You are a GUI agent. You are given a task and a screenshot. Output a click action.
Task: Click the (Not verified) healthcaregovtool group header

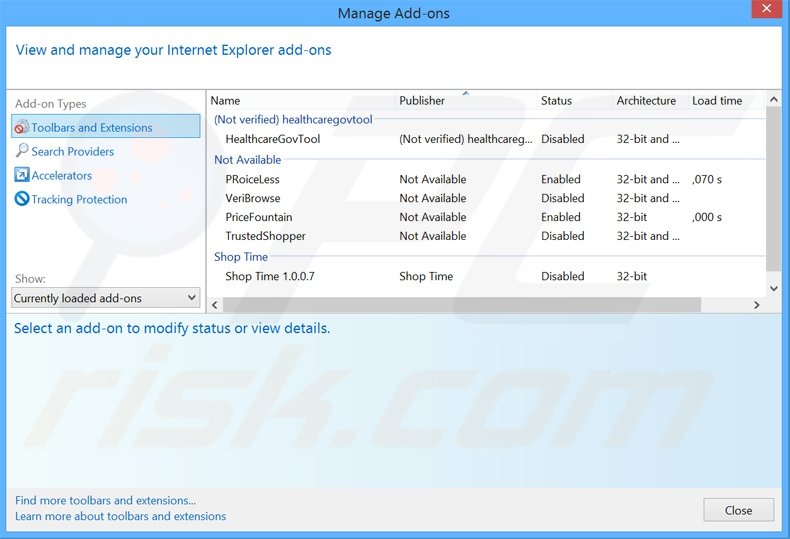click(x=293, y=119)
